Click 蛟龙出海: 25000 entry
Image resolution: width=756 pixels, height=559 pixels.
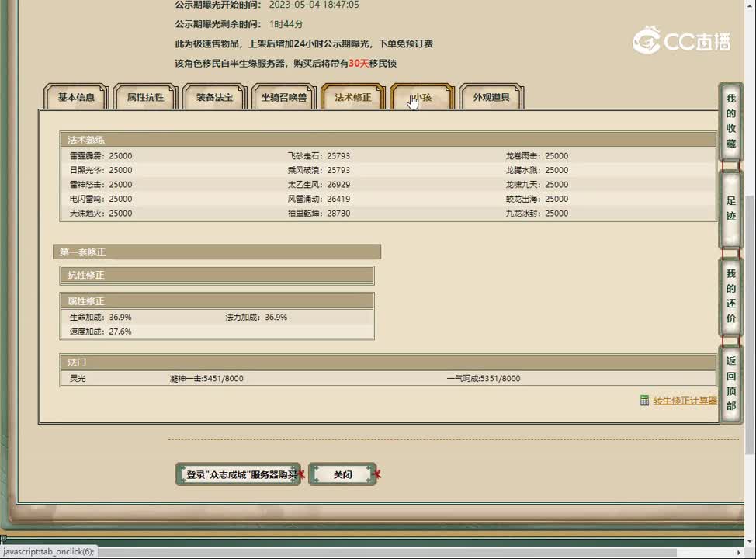coord(536,199)
